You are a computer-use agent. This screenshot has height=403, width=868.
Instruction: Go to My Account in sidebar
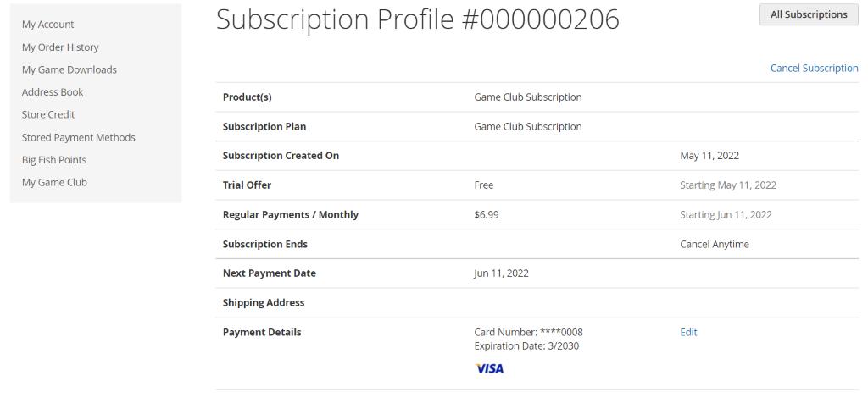[48, 25]
